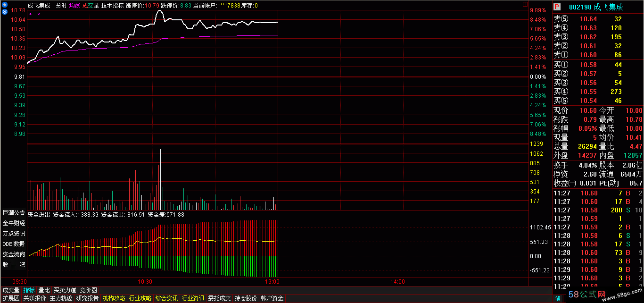644x303 pixels.
Task: Click the small red split-window icon
Action: pyautogui.click(x=525, y=5)
